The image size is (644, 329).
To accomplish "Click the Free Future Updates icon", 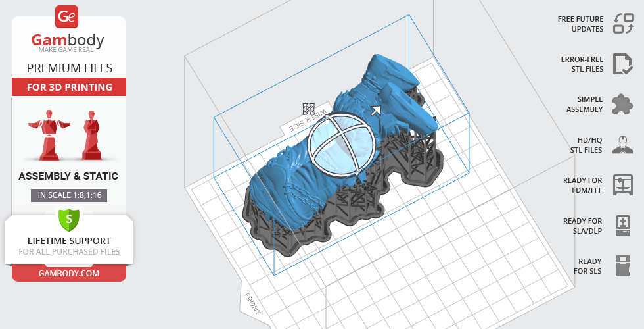I will pos(622,24).
